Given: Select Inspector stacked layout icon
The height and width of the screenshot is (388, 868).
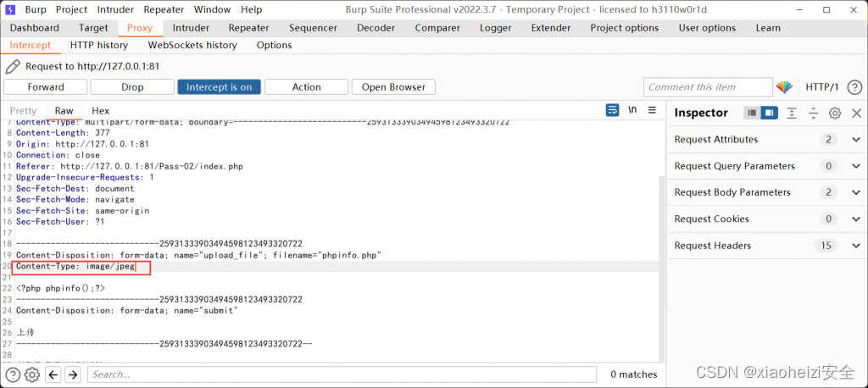Looking at the screenshot, I should (752, 113).
